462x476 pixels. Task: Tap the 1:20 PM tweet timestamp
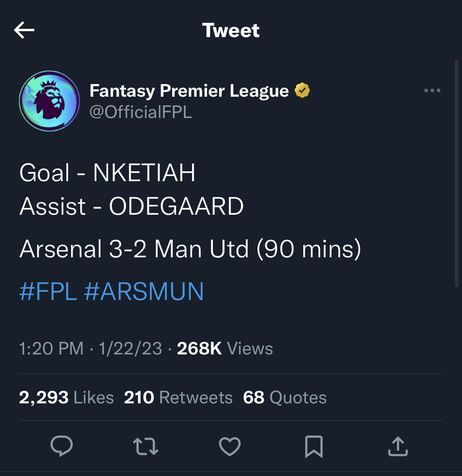(x=51, y=349)
